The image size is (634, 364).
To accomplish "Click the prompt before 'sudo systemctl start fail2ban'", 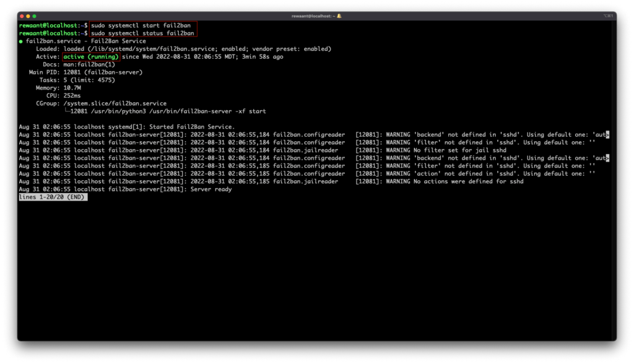I will click(x=53, y=25).
